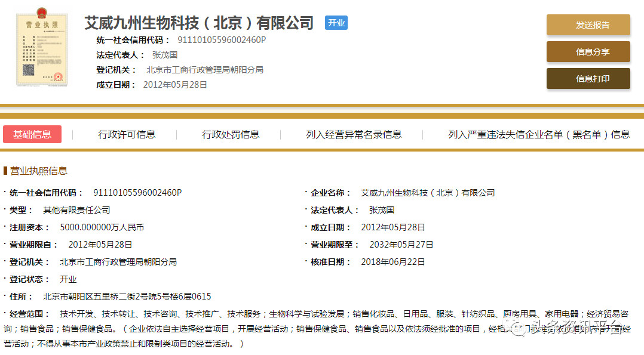Switch to the 行政许可信息 tab
Viewport: 644px width, 355px height.
coord(127,135)
